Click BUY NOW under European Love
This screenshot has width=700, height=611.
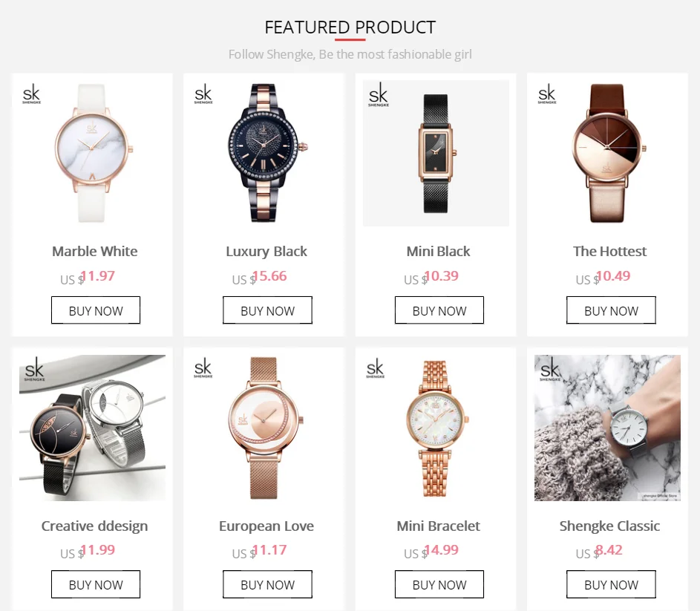267,584
